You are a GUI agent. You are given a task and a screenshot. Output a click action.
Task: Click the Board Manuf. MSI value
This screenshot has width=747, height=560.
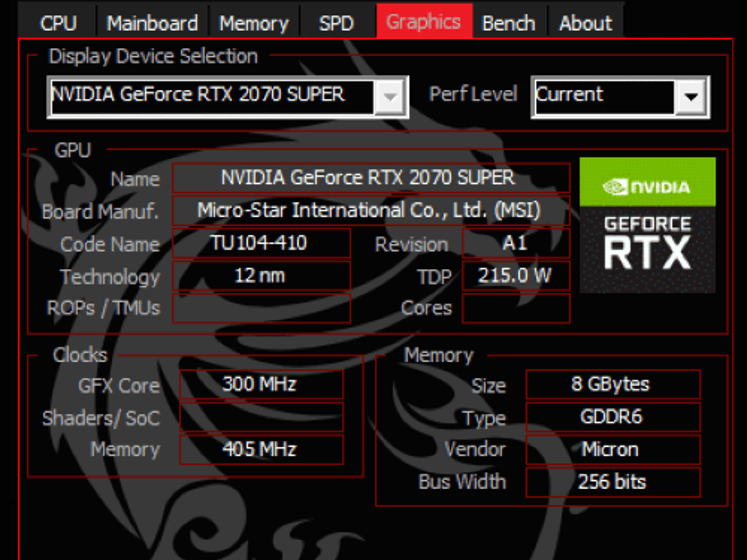point(371,210)
